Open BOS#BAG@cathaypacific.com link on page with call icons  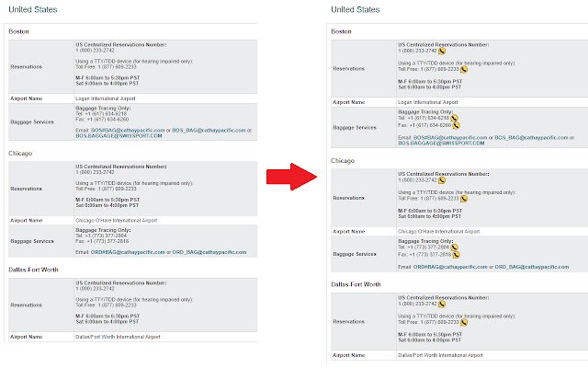pos(450,138)
